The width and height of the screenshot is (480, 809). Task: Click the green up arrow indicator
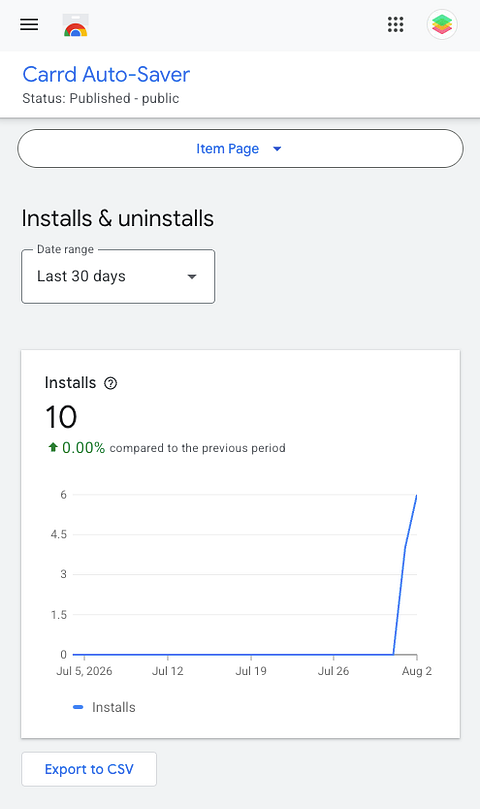click(x=53, y=447)
